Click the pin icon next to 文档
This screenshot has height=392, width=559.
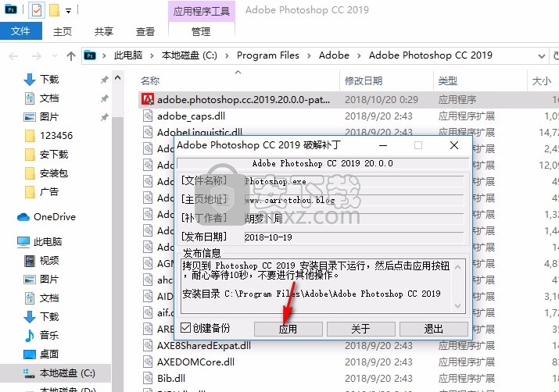pyautogui.click(x=104, y=98)
